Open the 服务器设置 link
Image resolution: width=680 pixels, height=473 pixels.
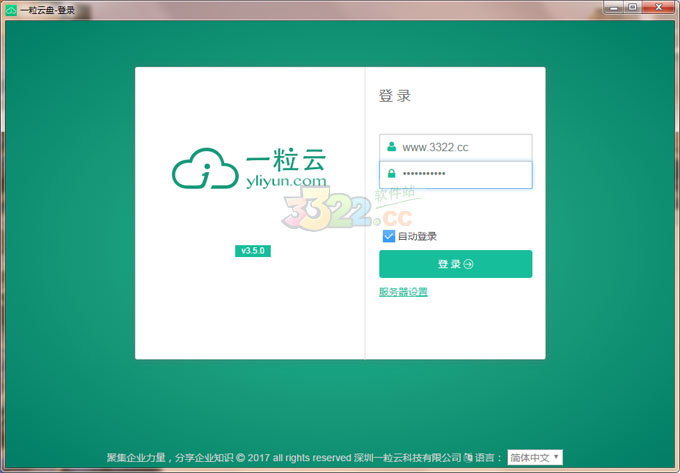(x=403, y=292)
